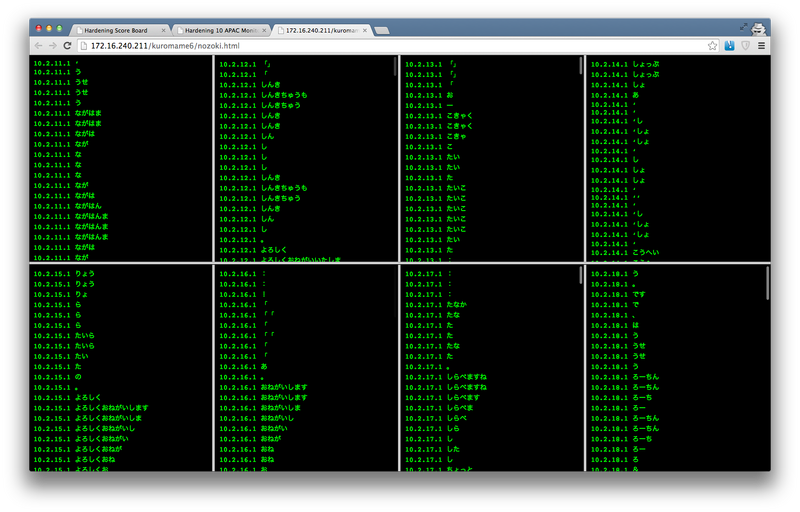Viewport: 800px width, 512px height.
Task: Click the shield extension icon
Action: (x=746, y=46)
